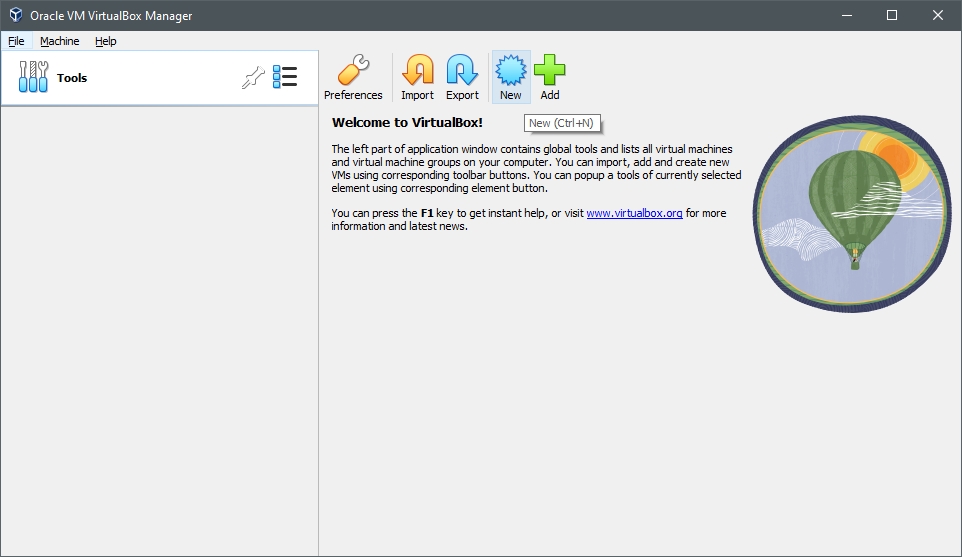This screenshot has height=557, width=962.
Task: Open the Tools list menu icon
Action: point(285,78)
